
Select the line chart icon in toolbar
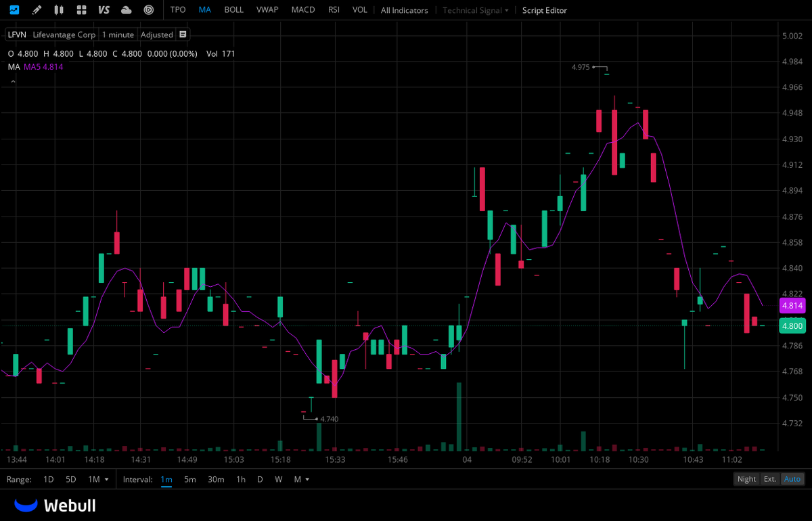point(14,10)
